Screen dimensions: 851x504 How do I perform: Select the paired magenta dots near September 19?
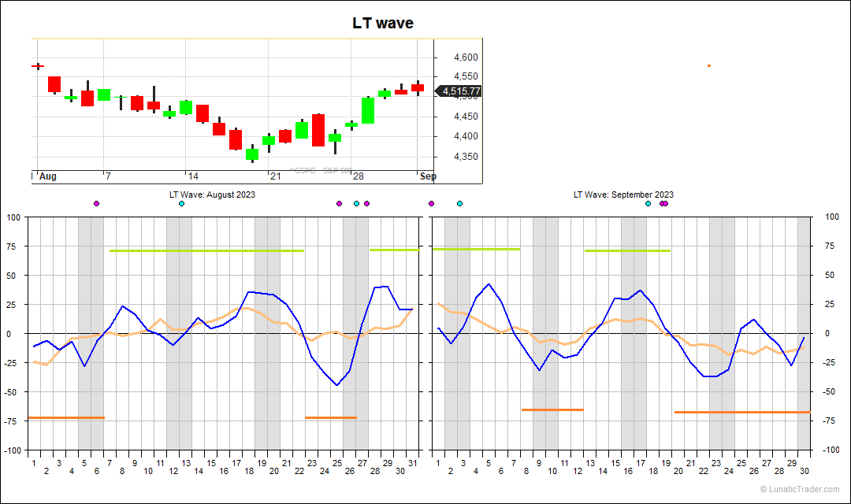point(664,202)
